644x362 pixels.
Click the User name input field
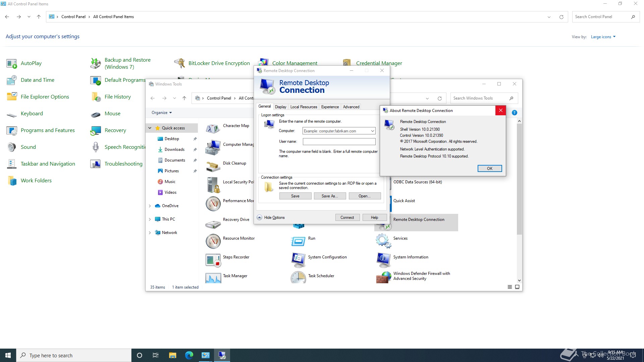point(339,142)
